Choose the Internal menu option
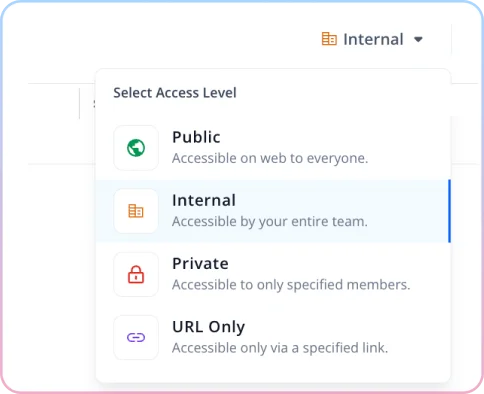The height and width of the screenshot is (394, 484). tap(273, 211)
